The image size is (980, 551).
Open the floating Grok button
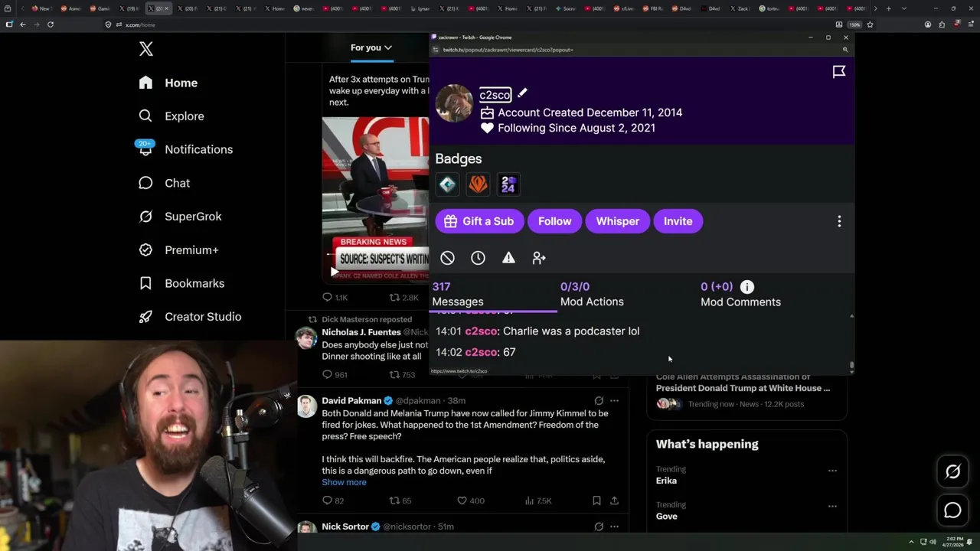(952, 472)
